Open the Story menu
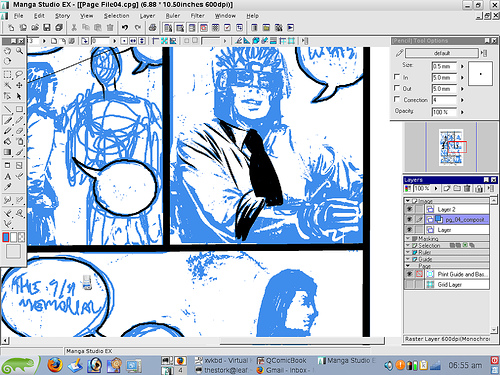500x375 pixels. [62, 16]
